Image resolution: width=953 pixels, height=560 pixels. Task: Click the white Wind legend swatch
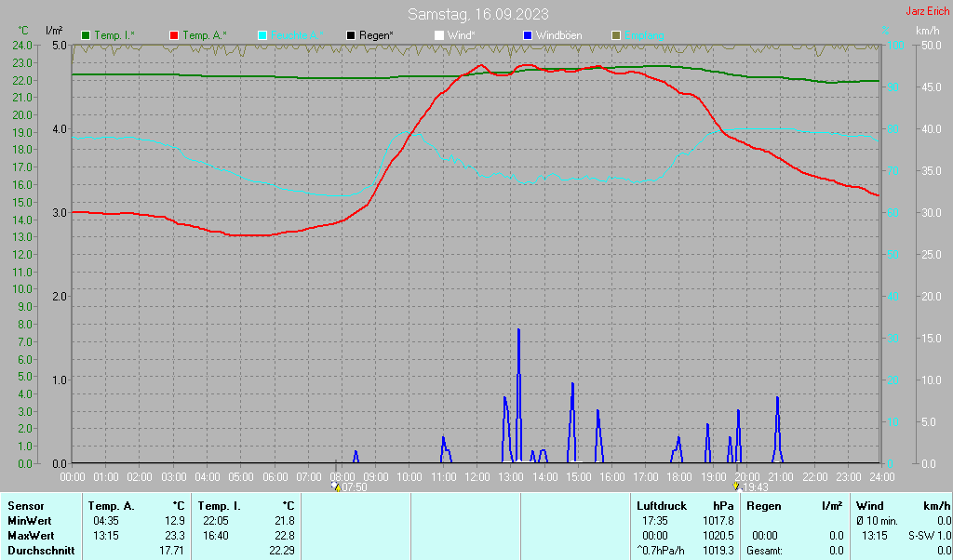click(439, 36)
